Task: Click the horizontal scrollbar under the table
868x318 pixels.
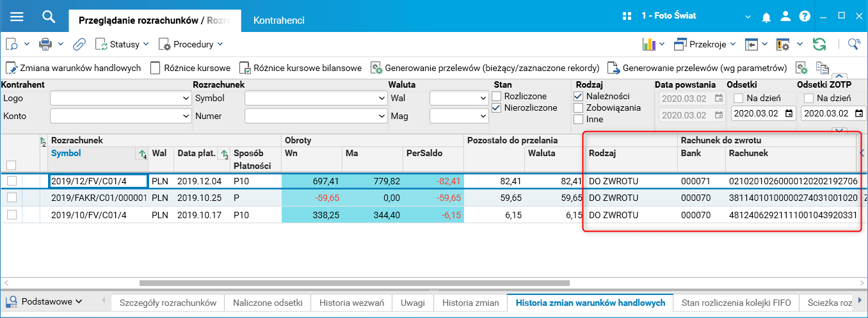Action: click(354, 282)
